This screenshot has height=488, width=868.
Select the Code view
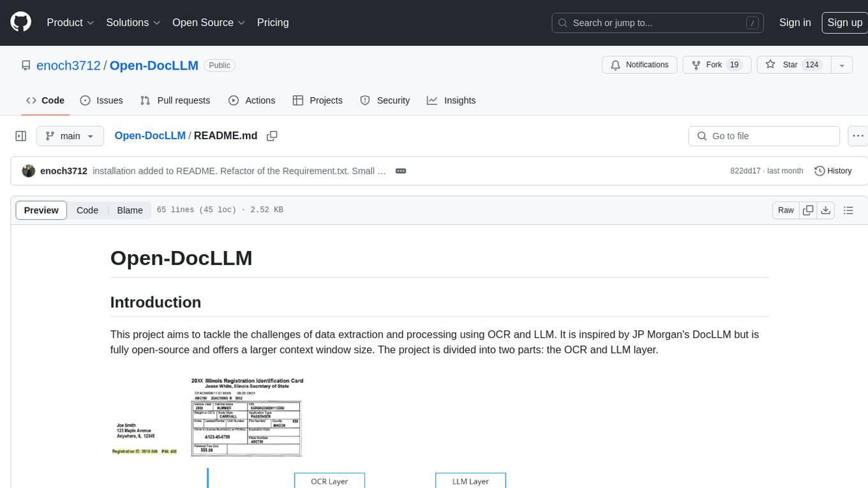[x=87, y=210]
